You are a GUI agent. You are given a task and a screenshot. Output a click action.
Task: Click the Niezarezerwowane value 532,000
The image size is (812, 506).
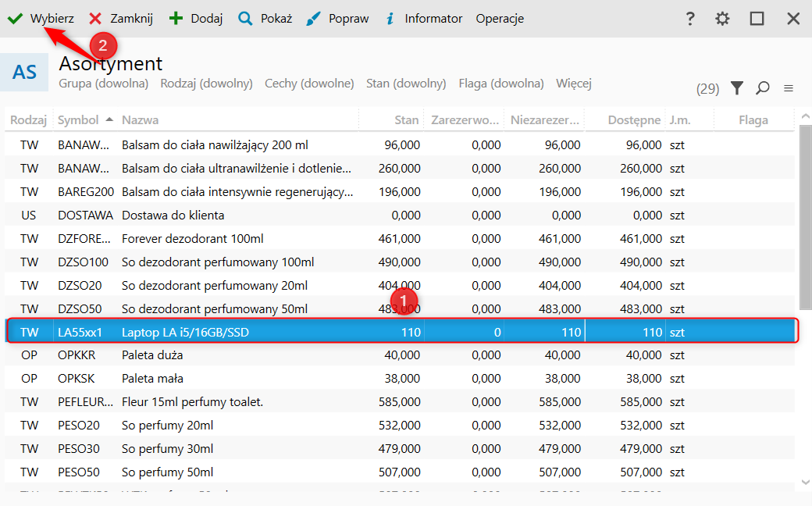pos(560,426)
